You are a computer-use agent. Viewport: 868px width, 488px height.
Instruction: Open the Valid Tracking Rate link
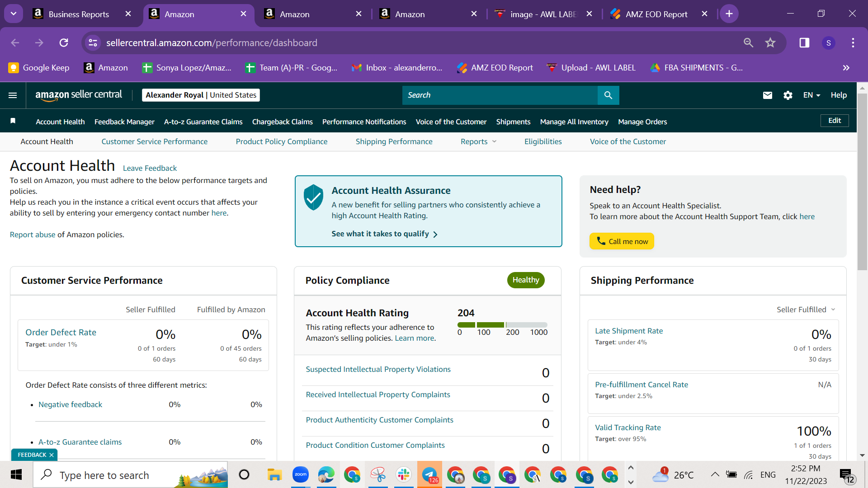pos(628,427)
